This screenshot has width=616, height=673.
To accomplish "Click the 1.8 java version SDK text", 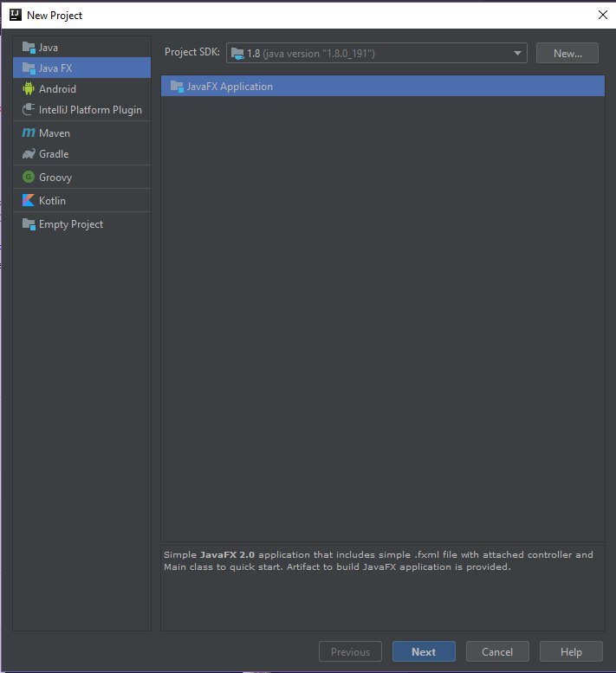I will pyautogui.click(x=311, y=54).
